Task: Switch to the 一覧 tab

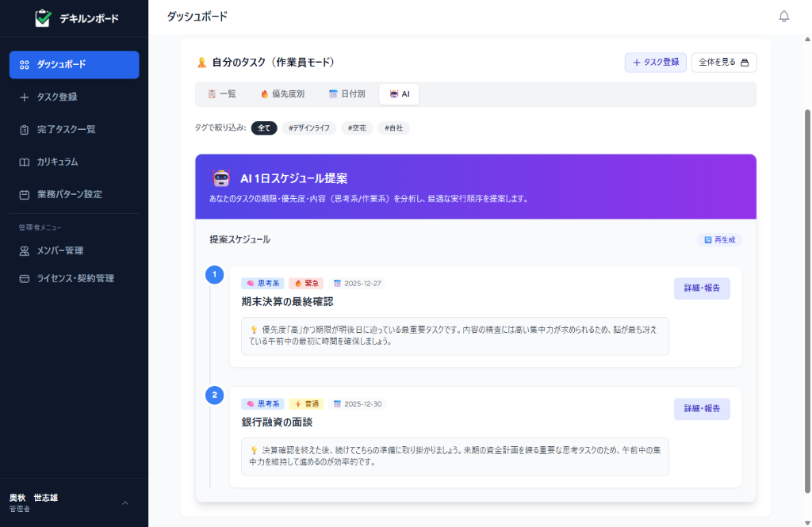Action: pos(221,94)
